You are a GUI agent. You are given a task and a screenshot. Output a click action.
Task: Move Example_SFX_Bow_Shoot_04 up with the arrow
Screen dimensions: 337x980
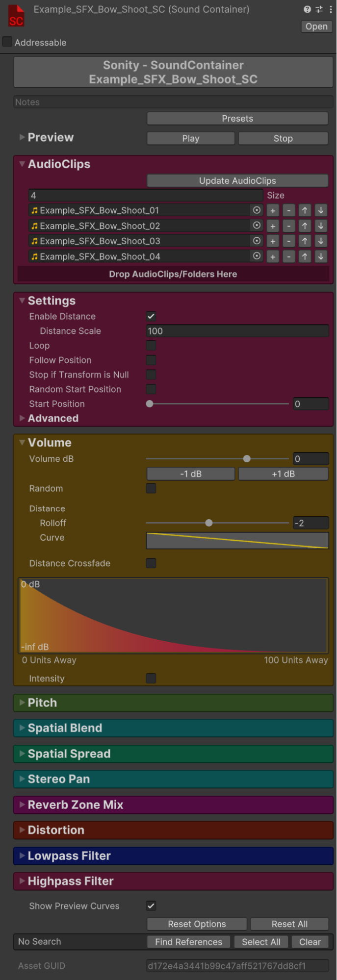tap(305, 256)
